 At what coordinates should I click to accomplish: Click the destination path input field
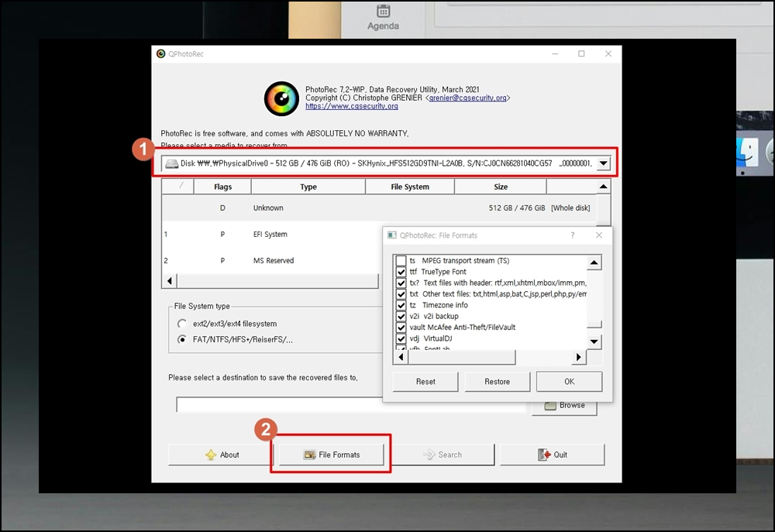(350, 404)
